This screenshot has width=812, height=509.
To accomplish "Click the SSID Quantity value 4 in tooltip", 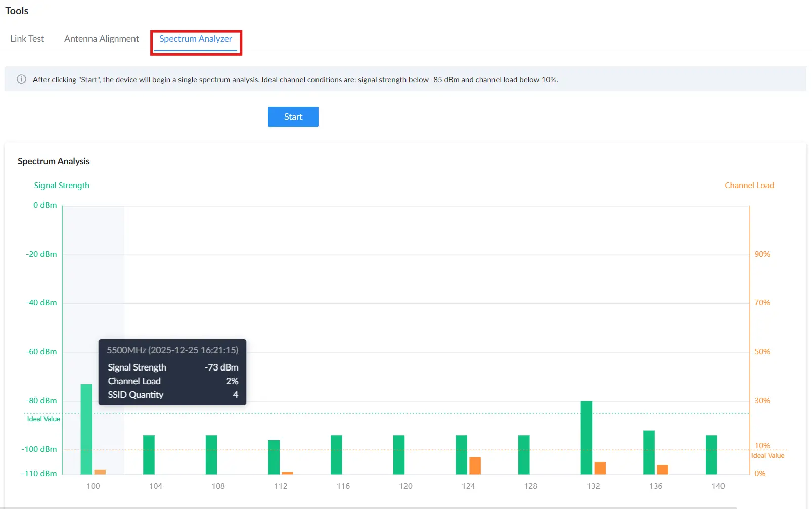I will [236, 395].
